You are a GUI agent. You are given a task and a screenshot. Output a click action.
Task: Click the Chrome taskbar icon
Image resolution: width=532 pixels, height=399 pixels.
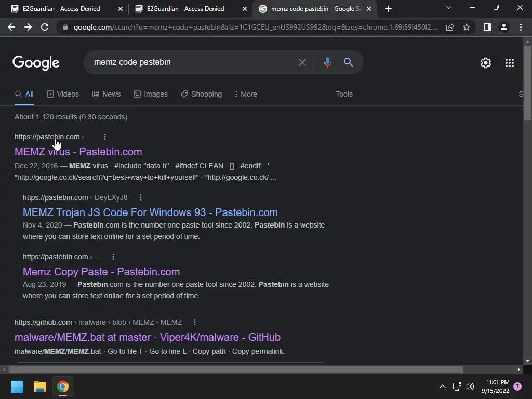click(x=63, y=387)
